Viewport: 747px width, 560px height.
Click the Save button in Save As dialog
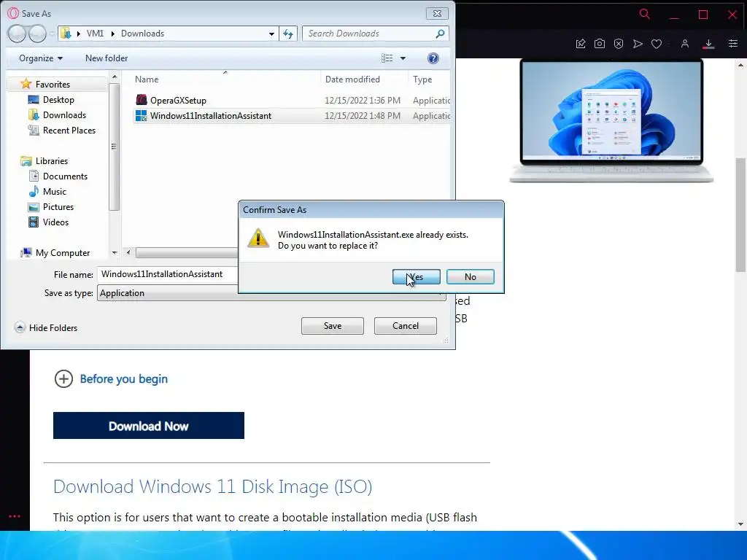(333, 326)
